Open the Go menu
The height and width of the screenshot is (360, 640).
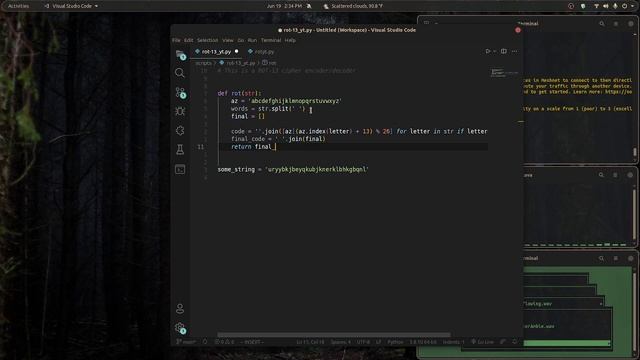click(x=241, y=40)
